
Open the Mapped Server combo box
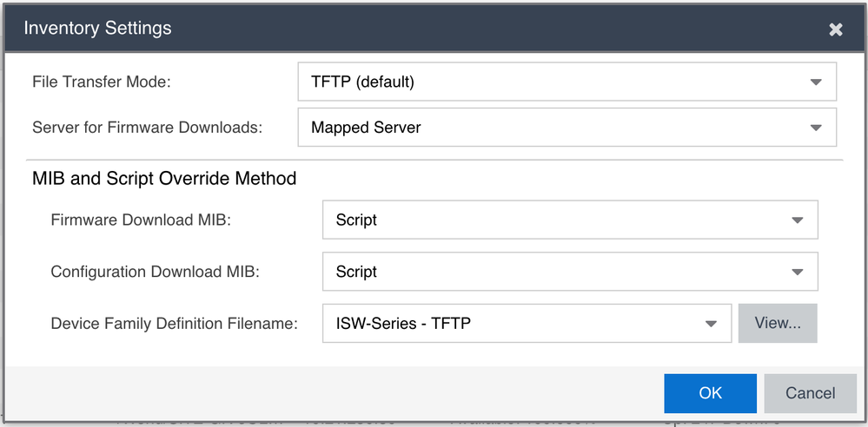[567, 128]
